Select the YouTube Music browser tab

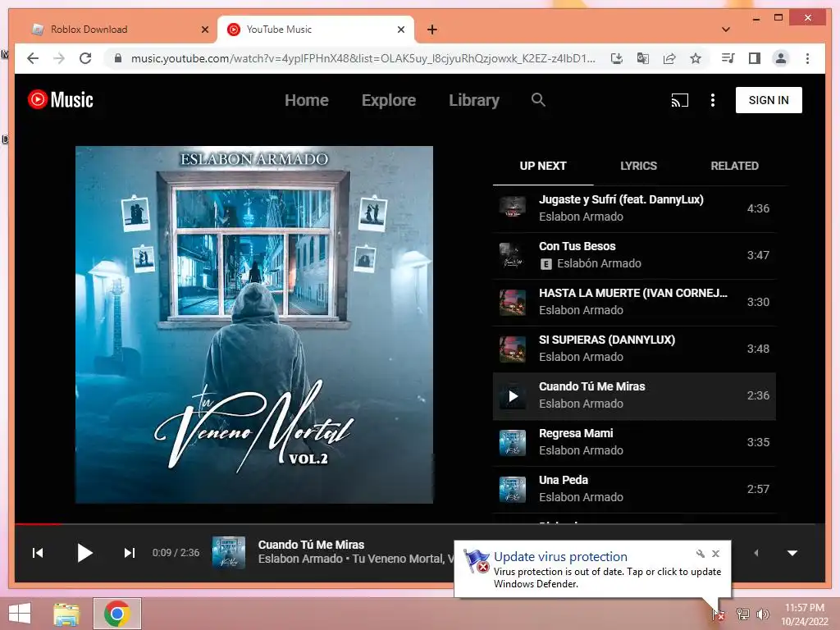315,30
